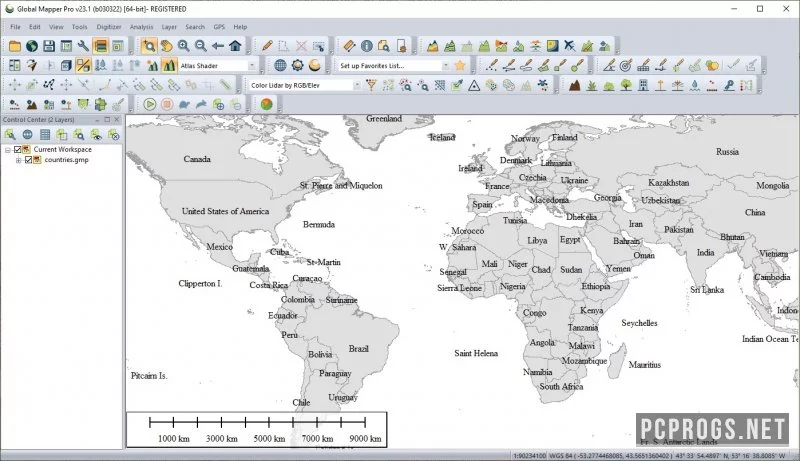Select the Pan hand tool
Screen dimensions: 800x461
tap(166, 46)
